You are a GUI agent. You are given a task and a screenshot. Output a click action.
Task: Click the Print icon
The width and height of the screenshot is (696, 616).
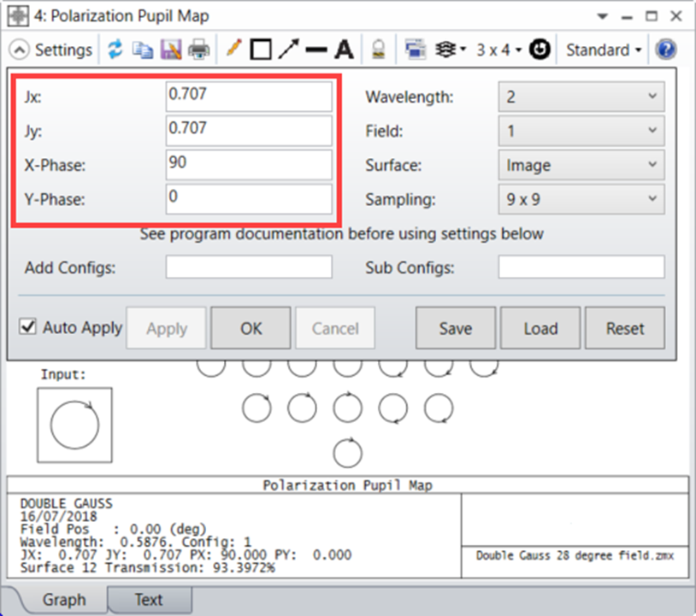click(198, 50)
